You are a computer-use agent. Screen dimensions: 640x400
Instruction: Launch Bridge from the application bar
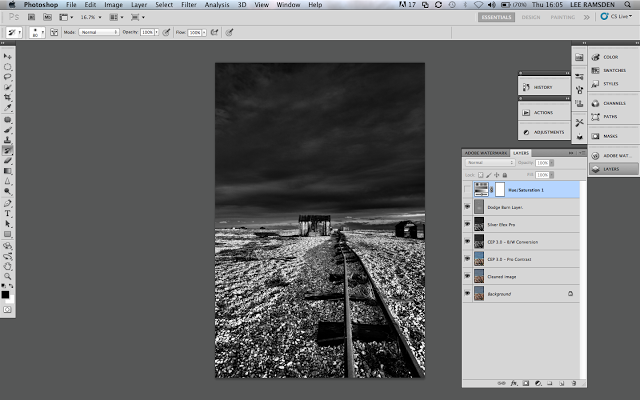click(x=31, y=17)
